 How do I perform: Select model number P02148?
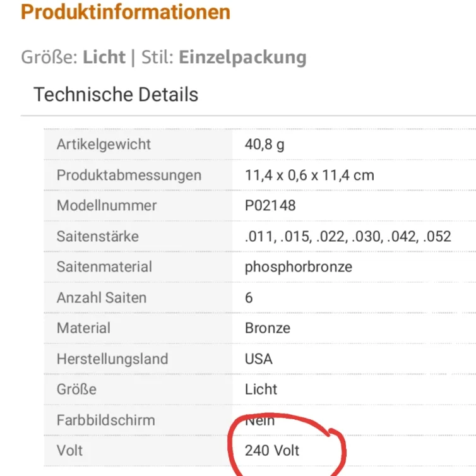[x=270, y=205]
